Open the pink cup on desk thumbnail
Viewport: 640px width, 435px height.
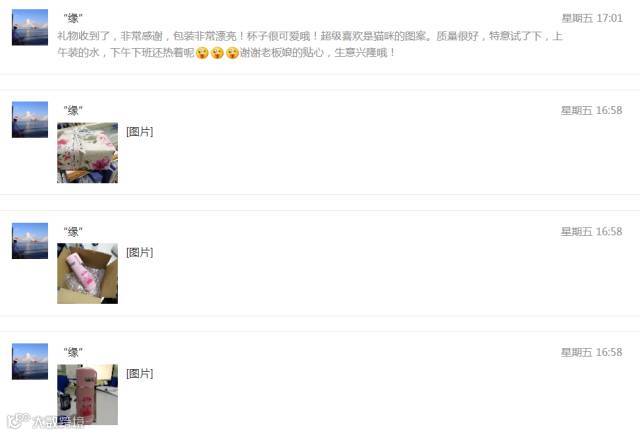87,394
